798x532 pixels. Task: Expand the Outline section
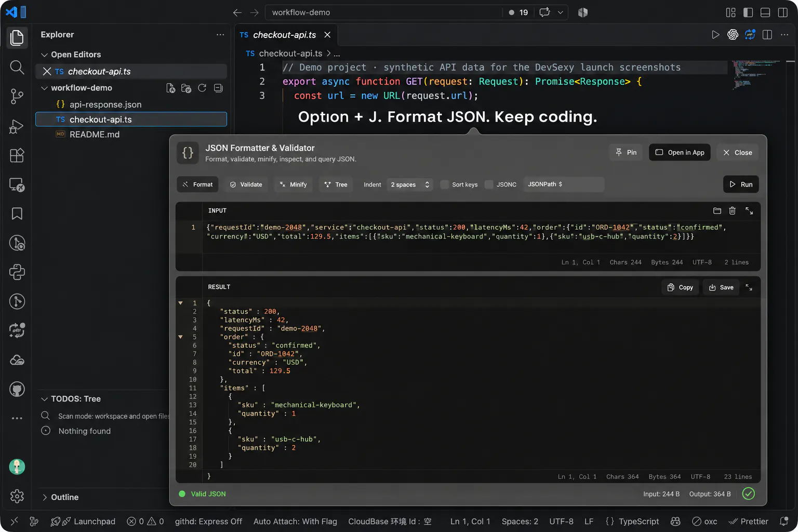pyautogui.click(x=44, y=497)
